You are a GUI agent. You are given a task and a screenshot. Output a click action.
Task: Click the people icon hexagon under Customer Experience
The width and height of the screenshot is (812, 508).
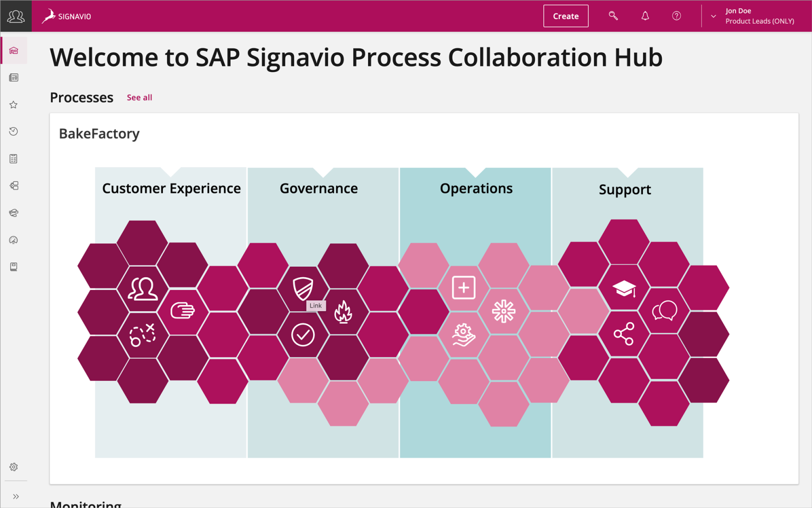click(x=142, y=289)
